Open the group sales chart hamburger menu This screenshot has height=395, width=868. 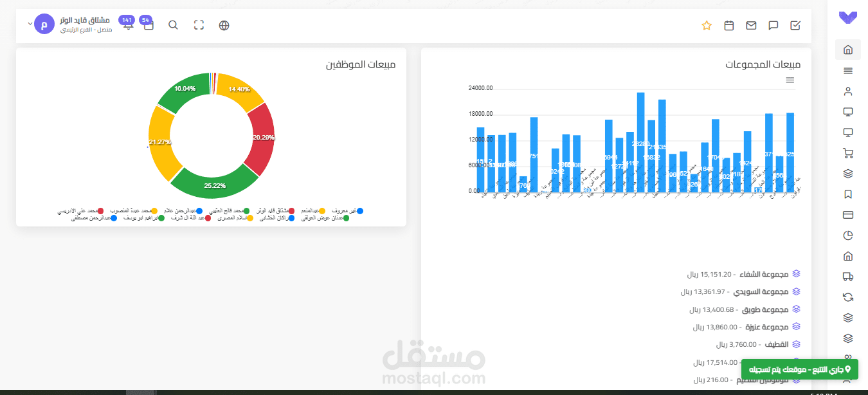pyautogui.click(x=790, y=80)
